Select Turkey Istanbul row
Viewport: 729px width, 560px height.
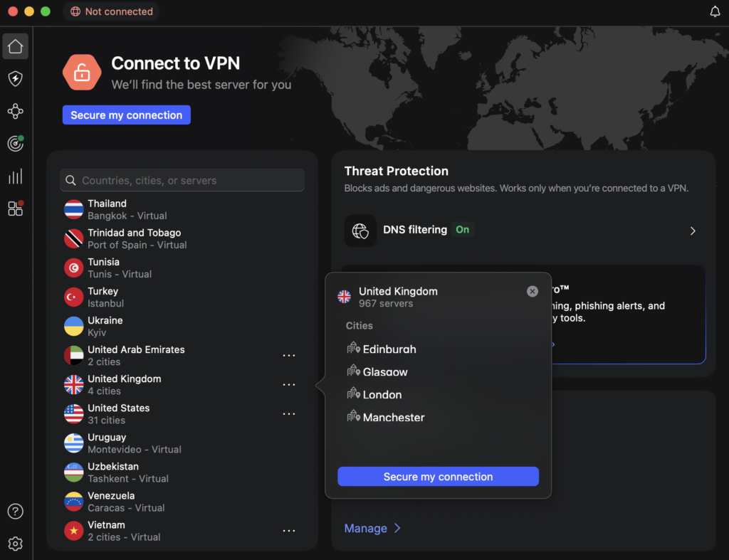pyautogui.click(x=182, y=297)
